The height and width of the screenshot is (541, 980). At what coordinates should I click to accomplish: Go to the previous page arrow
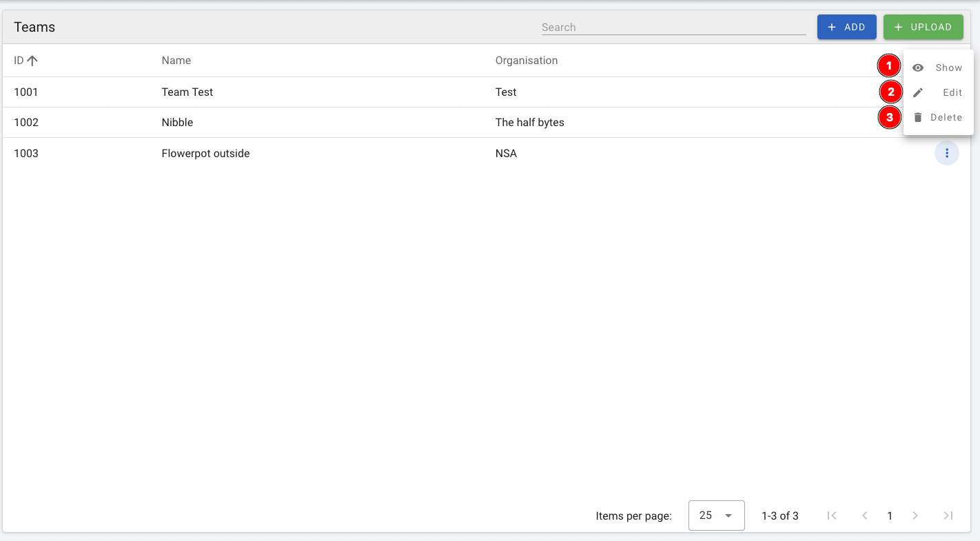click(864, 516)
